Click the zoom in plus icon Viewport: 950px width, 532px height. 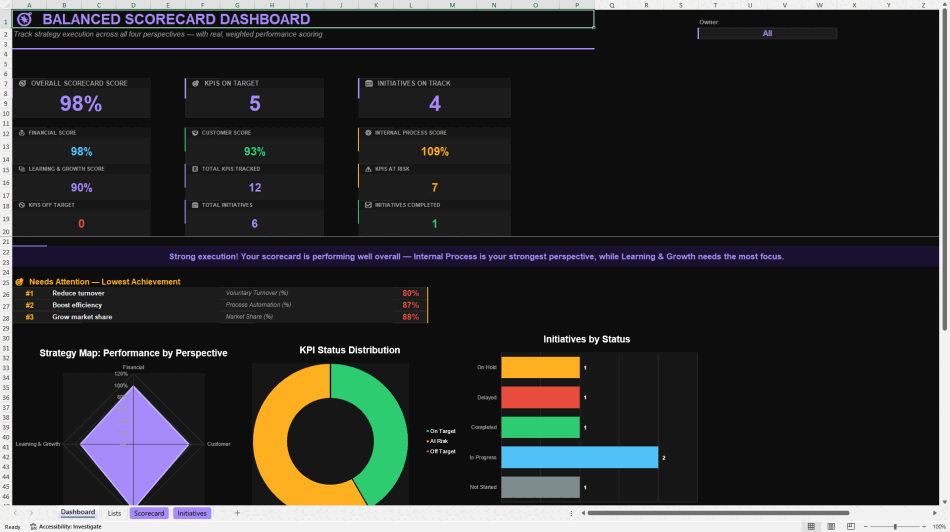point(923,527)
